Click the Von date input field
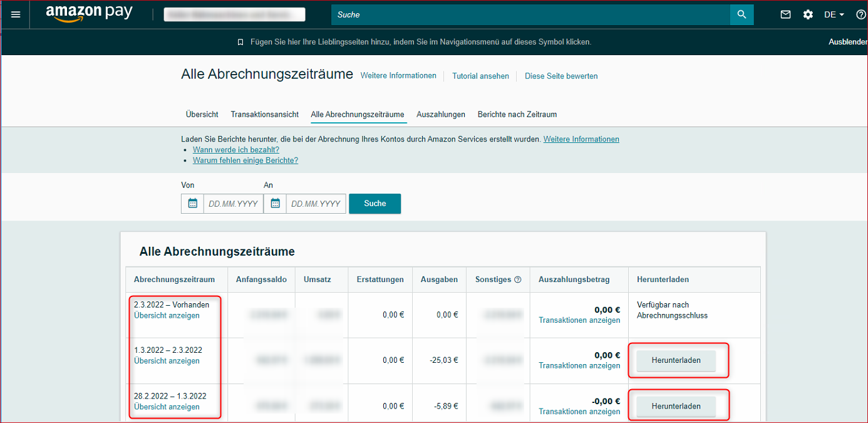This screenshot has width=868, height=423. click(x=233, y=204)
